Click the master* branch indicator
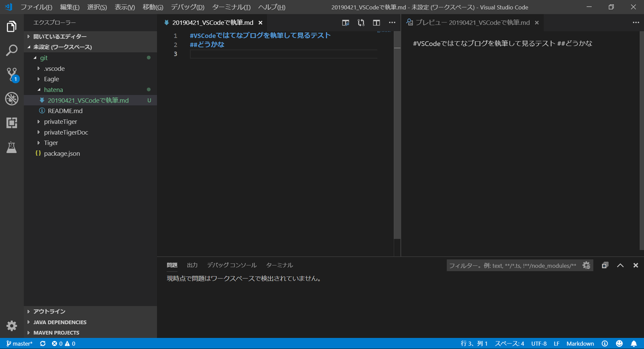Screen dimensions: 644x349 pos(19,344)
